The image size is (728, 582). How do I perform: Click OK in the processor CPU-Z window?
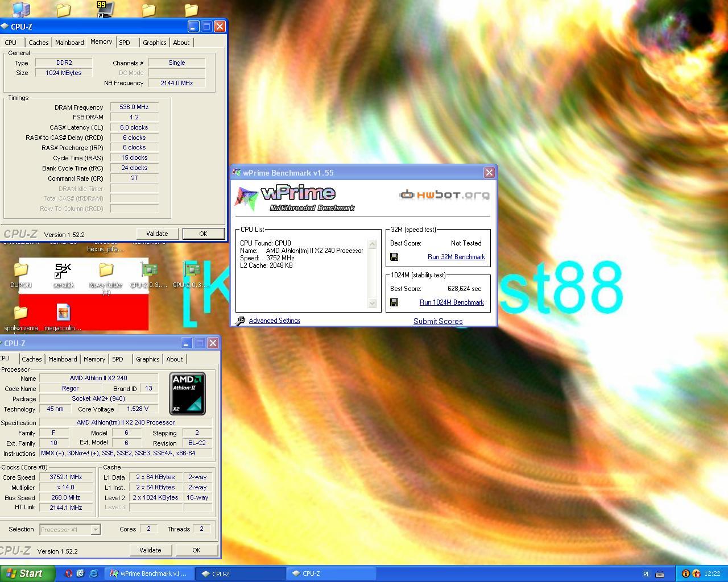[x=196, y=550]
